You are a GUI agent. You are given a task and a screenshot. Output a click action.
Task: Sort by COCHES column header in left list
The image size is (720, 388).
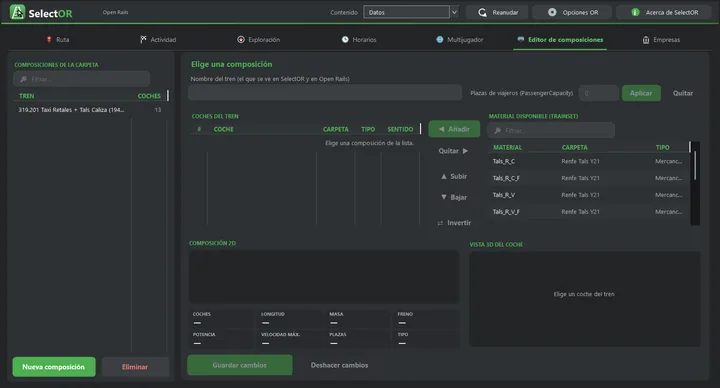[x=149, y=96]
